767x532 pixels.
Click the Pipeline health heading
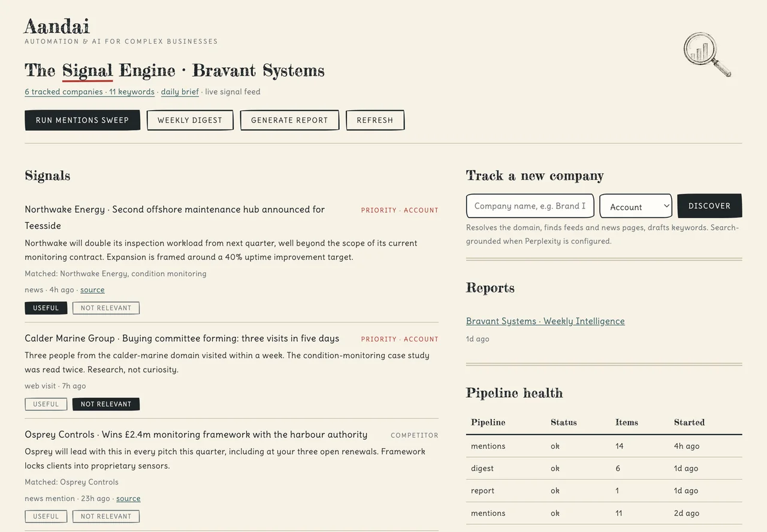(515, 393)
